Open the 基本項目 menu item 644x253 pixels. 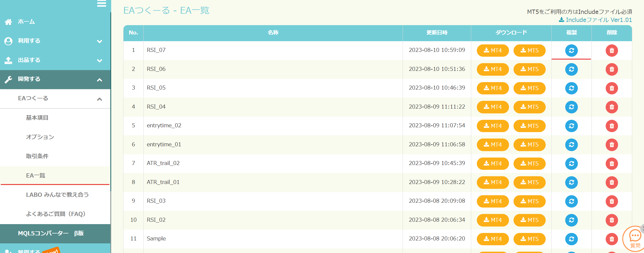click(x=37, y=118)
